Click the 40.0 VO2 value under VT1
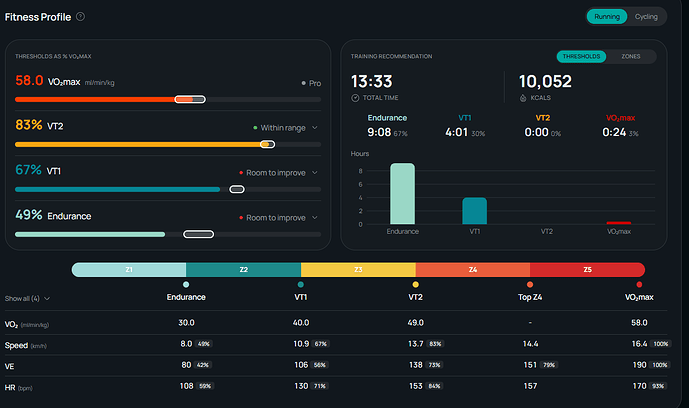This screenshot has height=408, width=689. (x=301, y=323)
